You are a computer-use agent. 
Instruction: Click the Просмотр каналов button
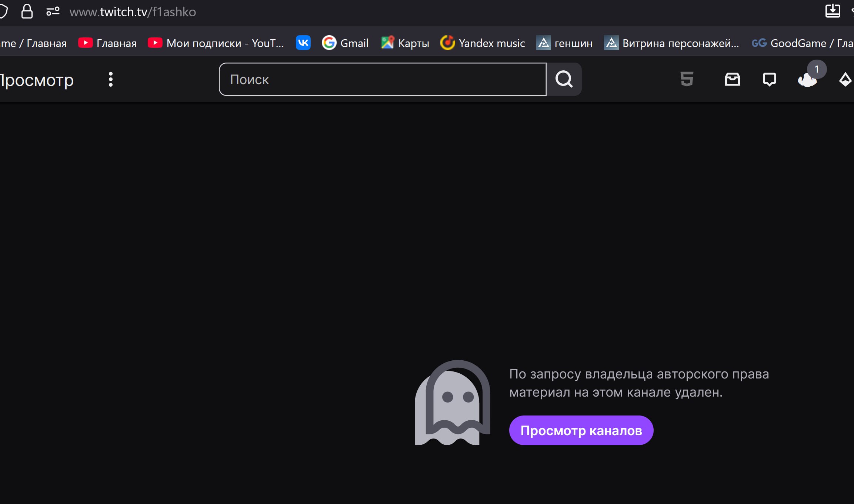pyautogui.click(x=581, y=430)
